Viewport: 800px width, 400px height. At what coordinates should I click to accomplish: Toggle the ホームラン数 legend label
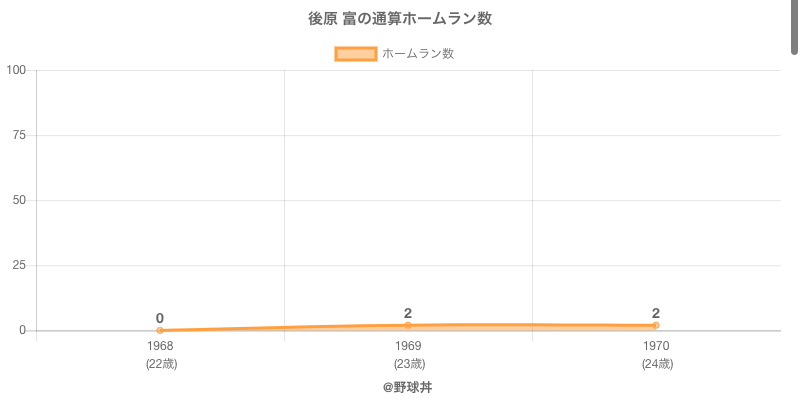(x=418, y=54)
